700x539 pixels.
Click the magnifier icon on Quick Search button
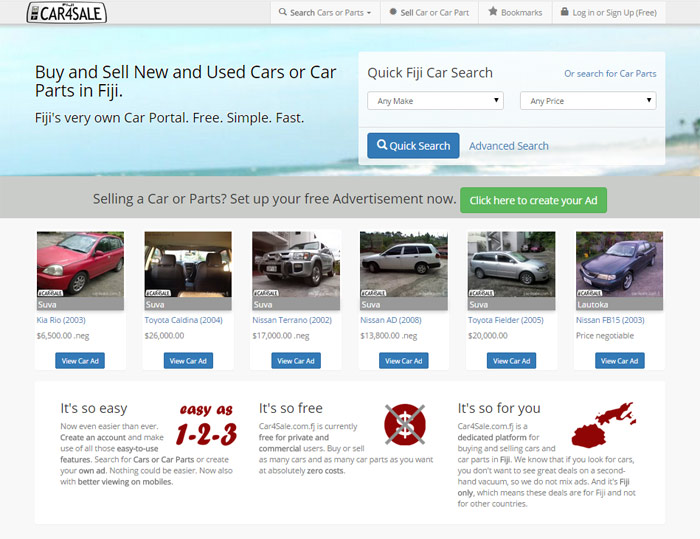[382, 145]
